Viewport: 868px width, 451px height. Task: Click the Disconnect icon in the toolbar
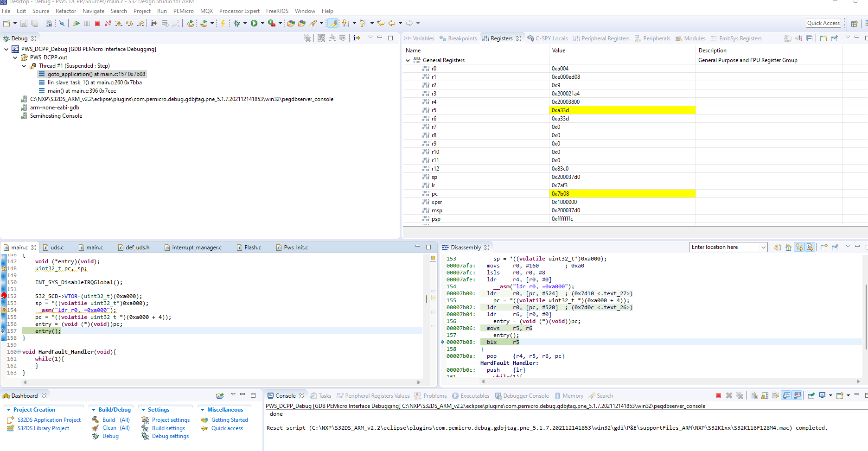[108, 23]
